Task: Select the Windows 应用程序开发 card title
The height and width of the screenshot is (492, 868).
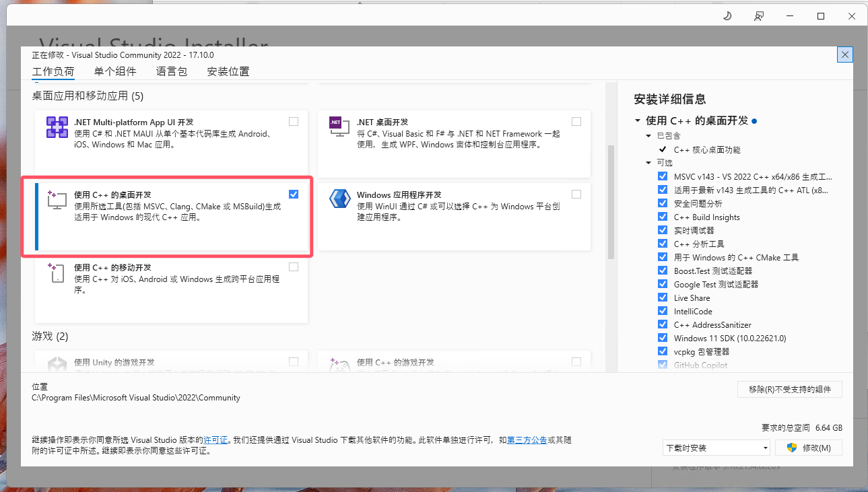Action: [x=399, y=195]
